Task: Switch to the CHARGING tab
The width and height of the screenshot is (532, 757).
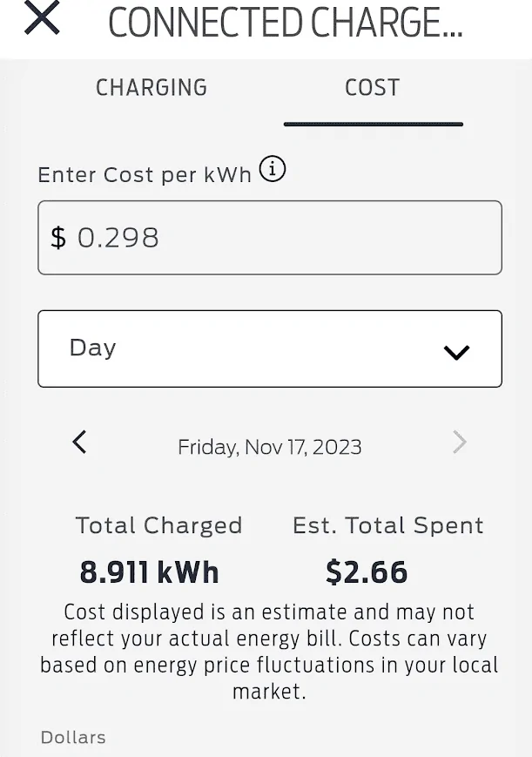Action: coord(152,88)
